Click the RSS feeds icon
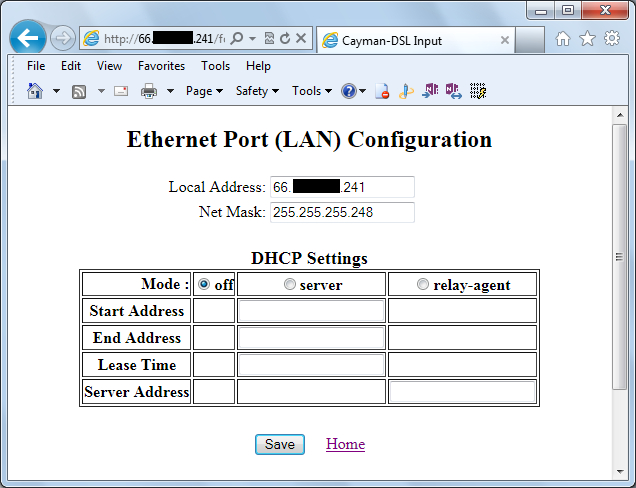The width and height of the screenshot is (636, 488). [78, 91]
